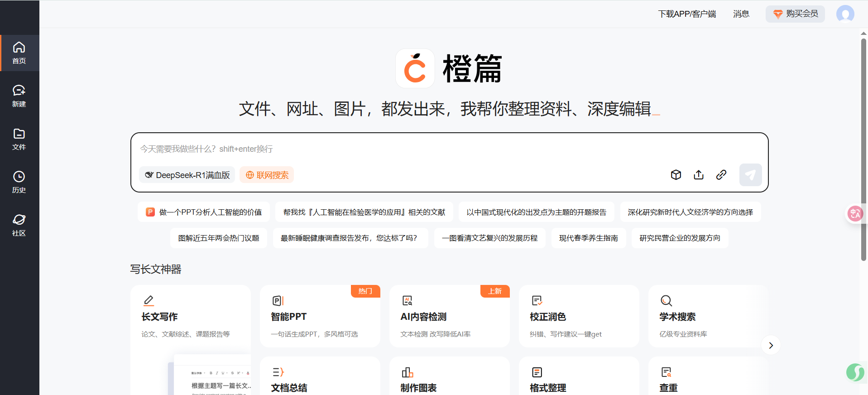Screen dimensions: 868x395
Task: Select suggestion 深化研究新时代人文经济学的方向选择
Action: pos(691,212)
